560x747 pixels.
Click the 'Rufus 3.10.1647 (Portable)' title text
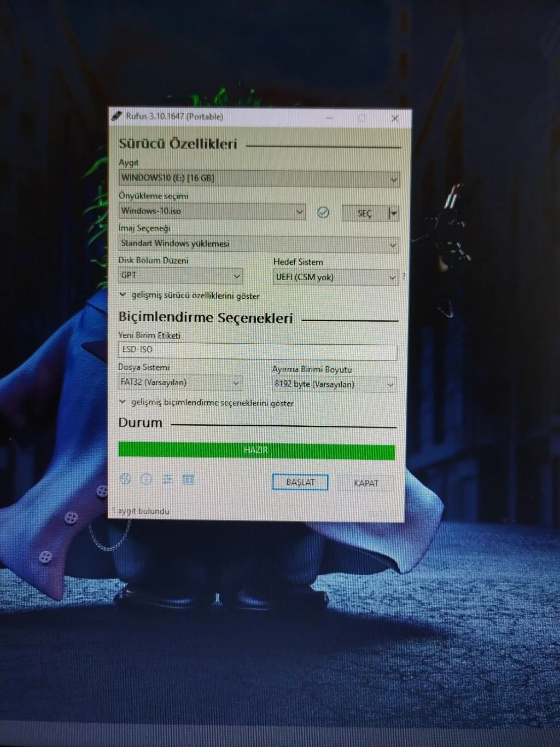[174, 116]
